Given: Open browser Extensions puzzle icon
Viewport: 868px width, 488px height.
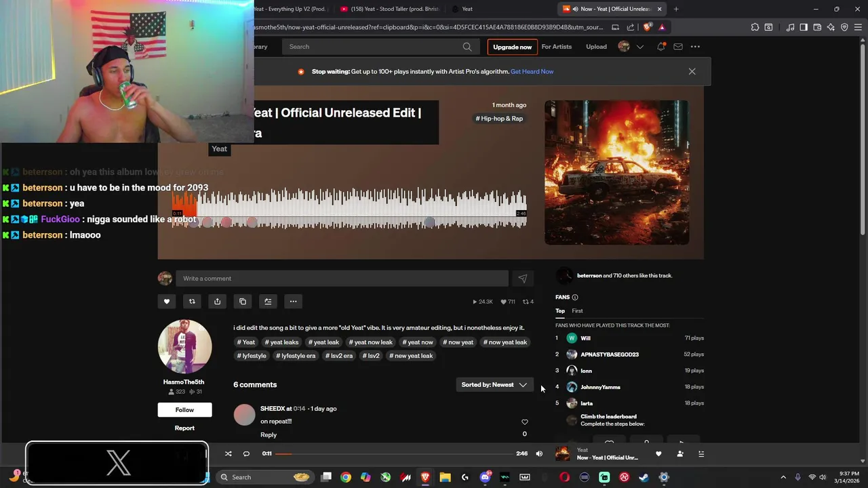Looking at the screenshot, I should click(755, 27).
